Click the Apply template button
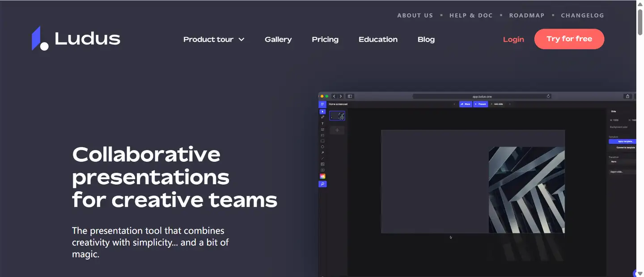The image size is (644, 277). (622, 141)
